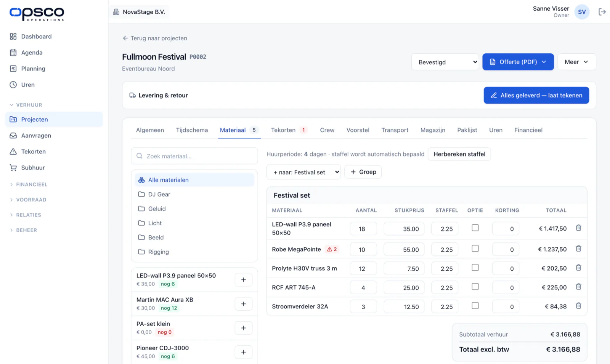This screenshot has height=364, width=610.
Task: Expand the BEHEER sidebar section
Action: (x=23, y=230)
